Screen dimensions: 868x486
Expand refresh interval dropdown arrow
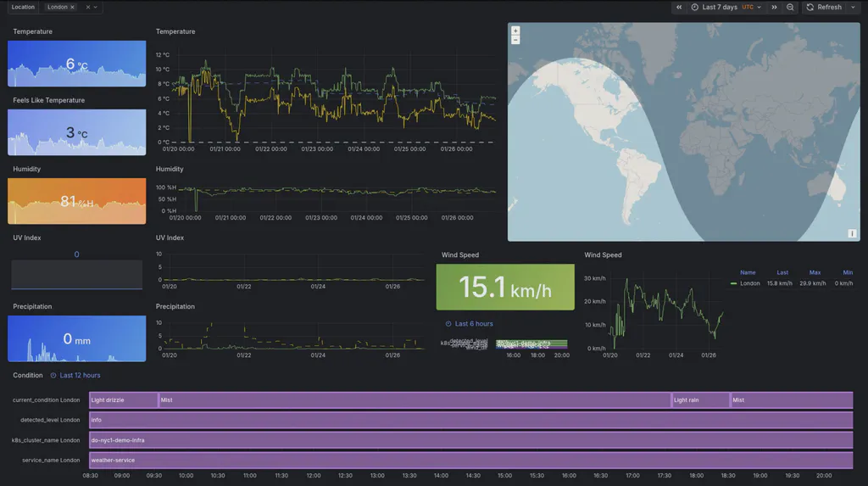[x=853, y=7]
